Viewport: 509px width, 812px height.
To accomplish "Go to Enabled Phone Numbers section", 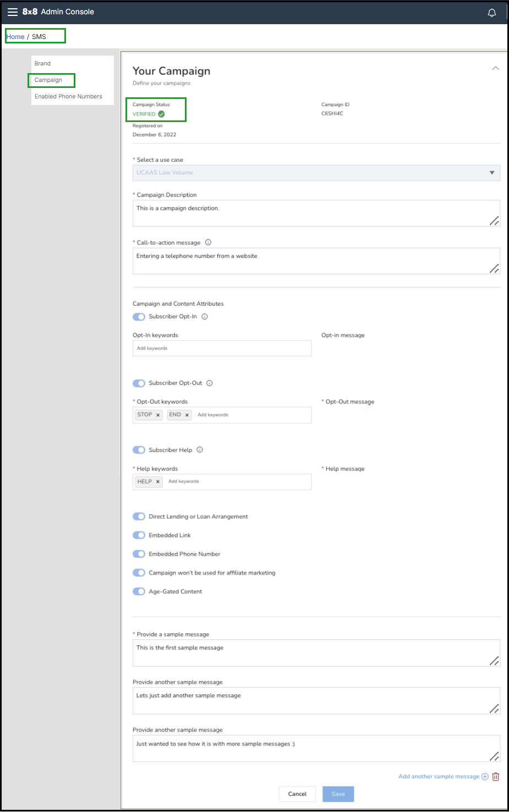I will (x=68, y=97).
